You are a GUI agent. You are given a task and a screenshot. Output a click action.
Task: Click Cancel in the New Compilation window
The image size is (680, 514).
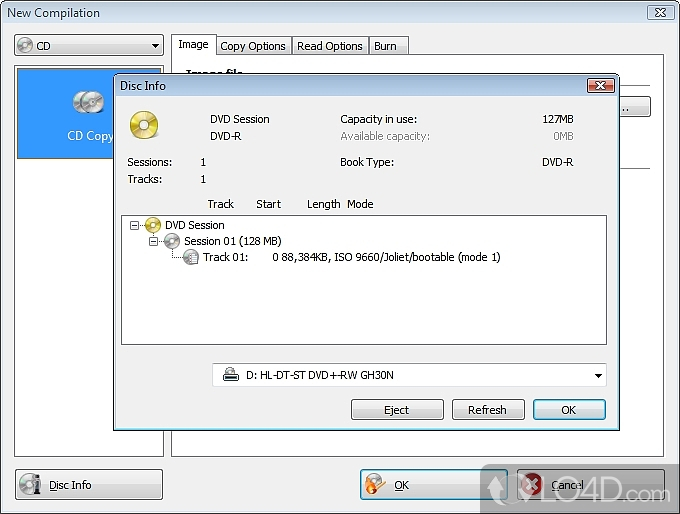tap(591, 485)
